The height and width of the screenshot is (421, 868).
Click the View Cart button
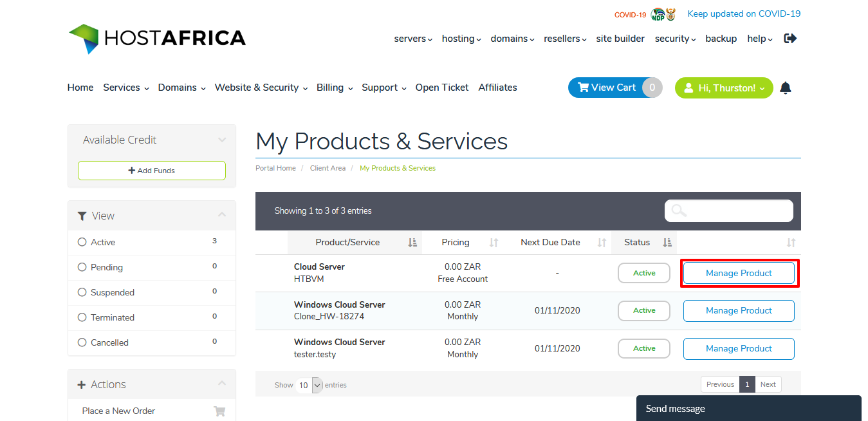point(614,88)
